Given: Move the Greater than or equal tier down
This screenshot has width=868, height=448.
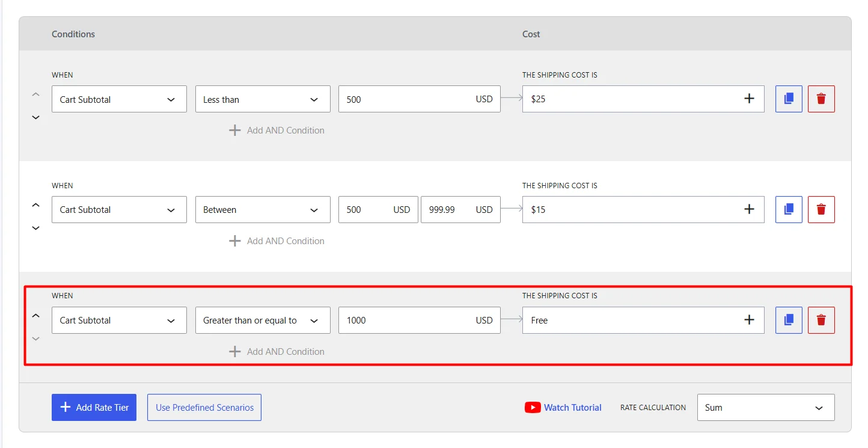Looking at the screenshot, I should click(x=35, y=339).
